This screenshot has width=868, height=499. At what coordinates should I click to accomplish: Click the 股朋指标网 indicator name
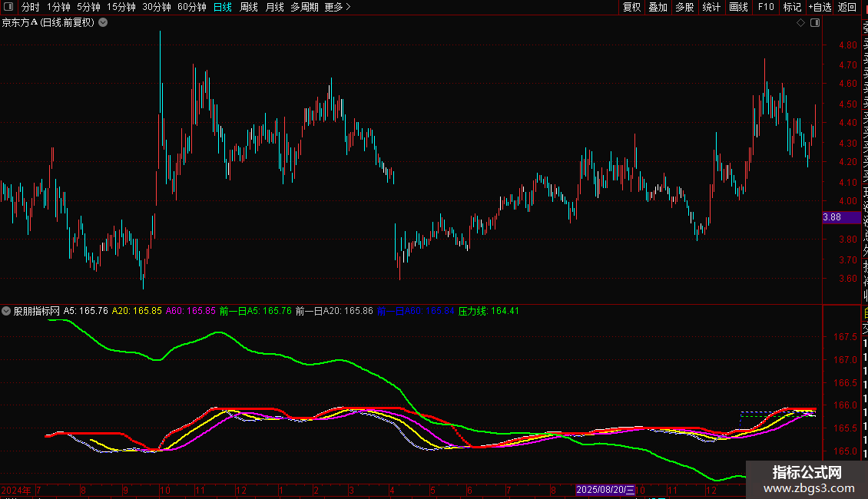click(37, 311)
